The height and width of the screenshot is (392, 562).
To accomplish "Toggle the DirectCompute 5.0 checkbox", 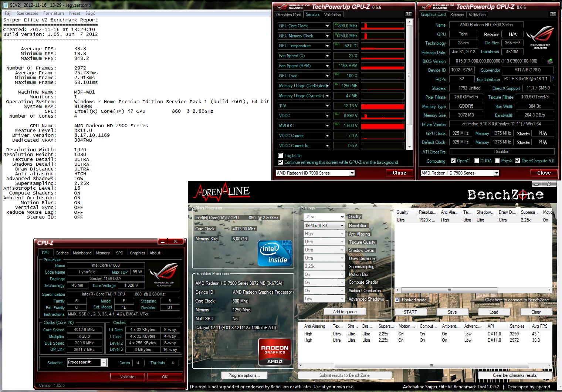I will coord(518,161).
